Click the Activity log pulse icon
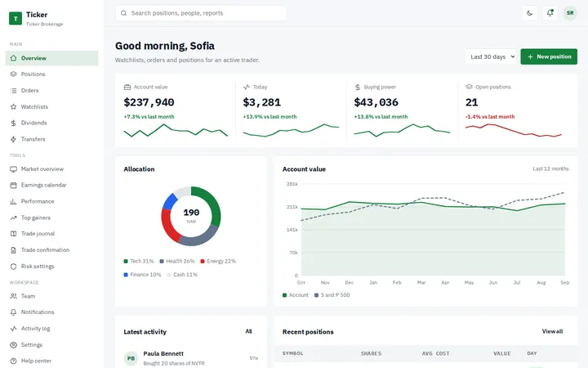 14,329
